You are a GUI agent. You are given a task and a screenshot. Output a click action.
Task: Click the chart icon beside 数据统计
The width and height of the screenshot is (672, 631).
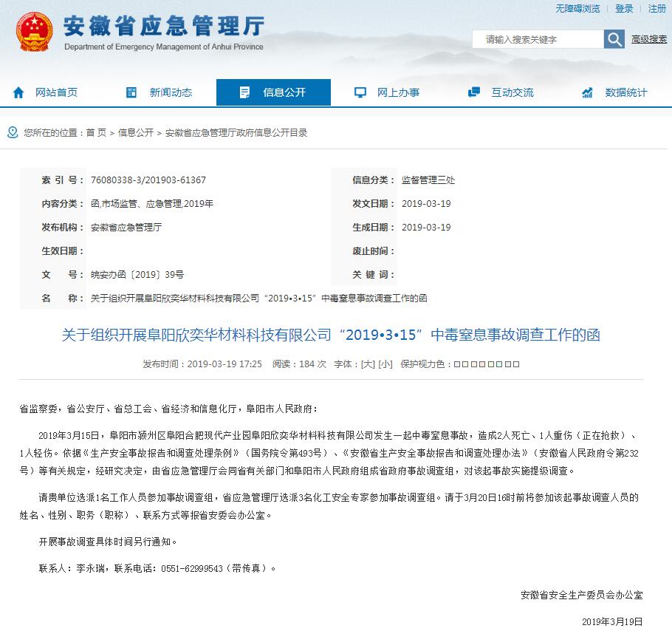[587, 92]
